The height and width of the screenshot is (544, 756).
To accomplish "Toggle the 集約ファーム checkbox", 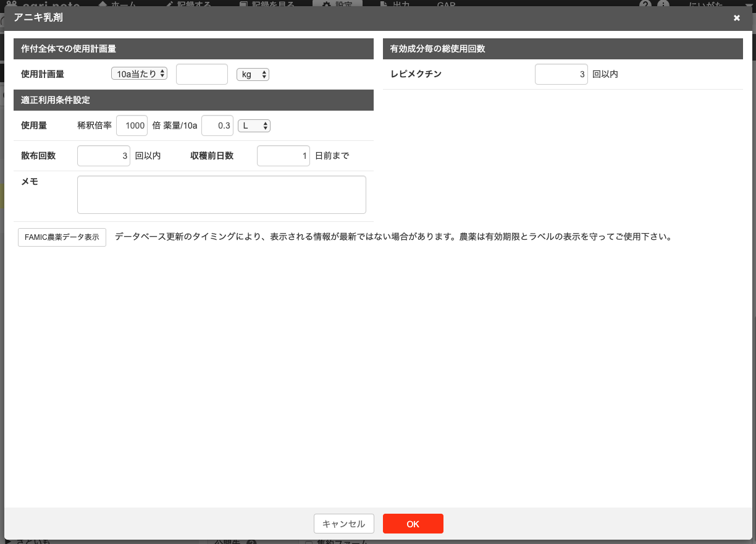I will tap(309, 542).
